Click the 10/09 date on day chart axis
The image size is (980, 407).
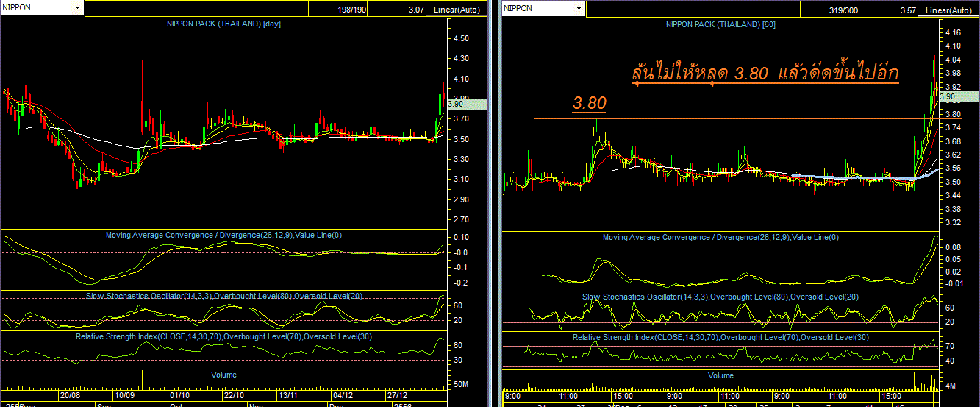(126, 395)
